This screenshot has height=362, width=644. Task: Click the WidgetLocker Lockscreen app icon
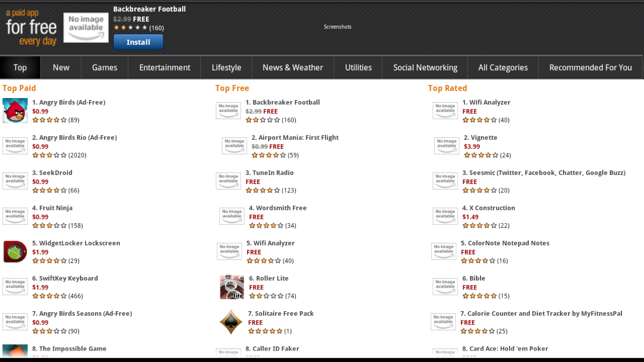(15, 251)
